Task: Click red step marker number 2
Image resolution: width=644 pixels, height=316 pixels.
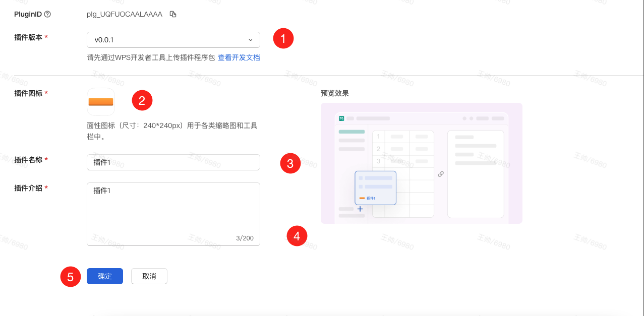Action: (142, 100)
